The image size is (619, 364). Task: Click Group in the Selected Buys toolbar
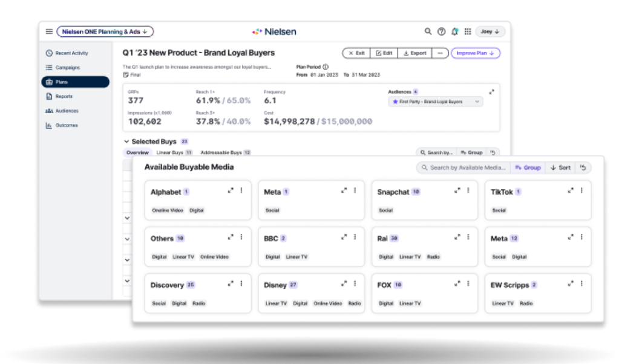pos(472,152)
